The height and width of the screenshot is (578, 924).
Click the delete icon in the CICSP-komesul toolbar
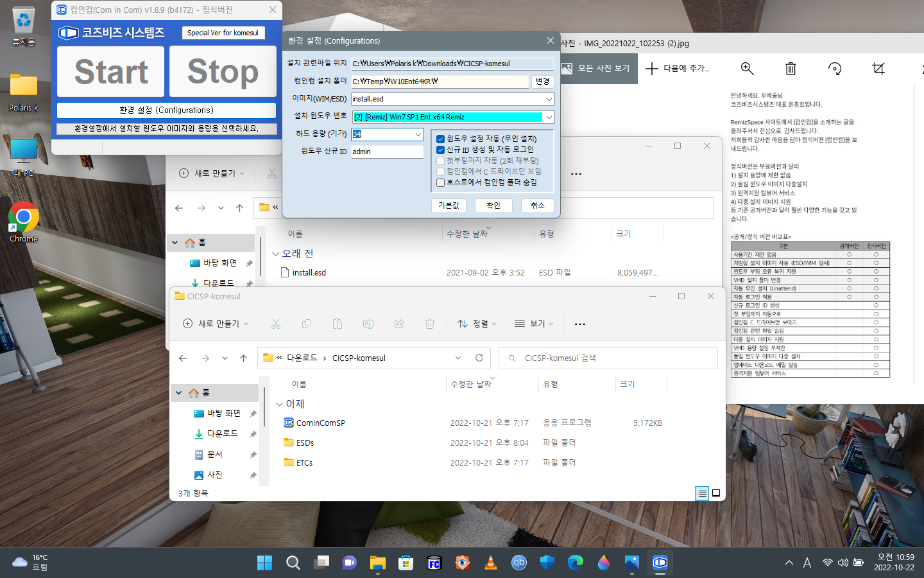(430, 324)
